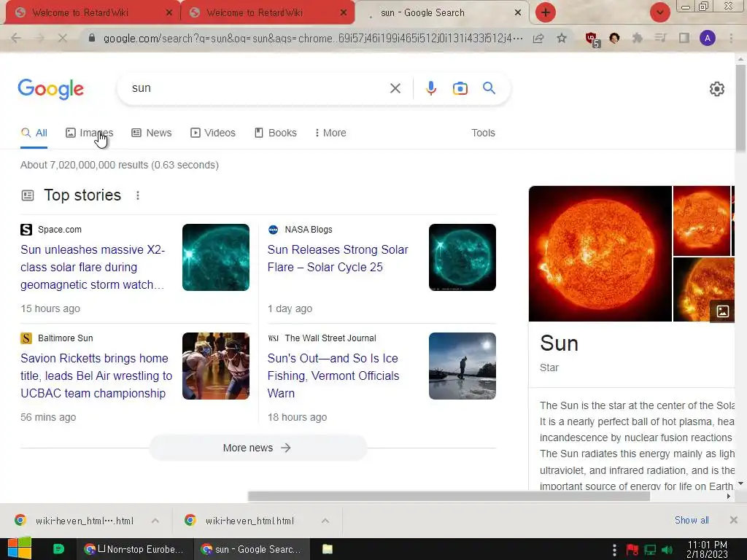Viewport: 747px width, 560px height.
Task: Switch to the News results tab
Action: coord(152,133)
